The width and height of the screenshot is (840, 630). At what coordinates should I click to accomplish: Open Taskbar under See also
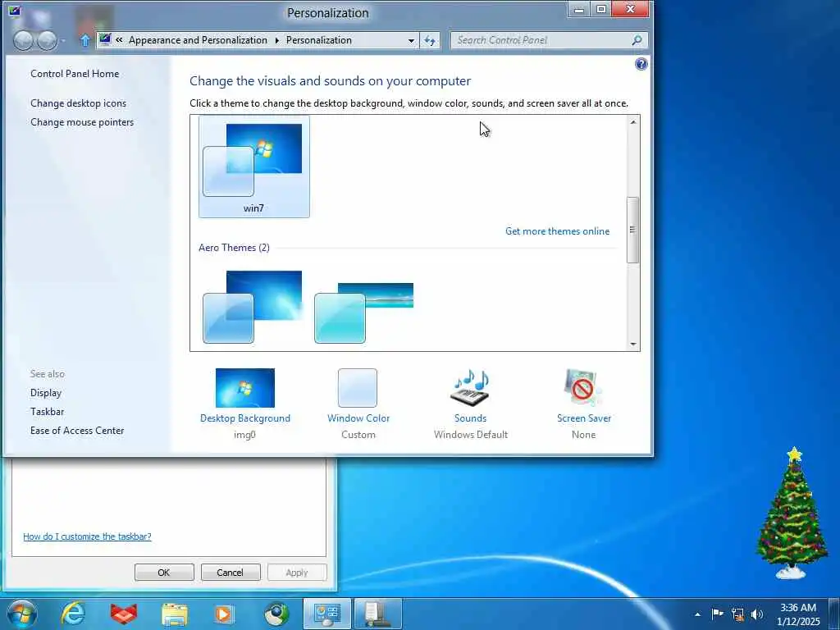tap(47, 412)
